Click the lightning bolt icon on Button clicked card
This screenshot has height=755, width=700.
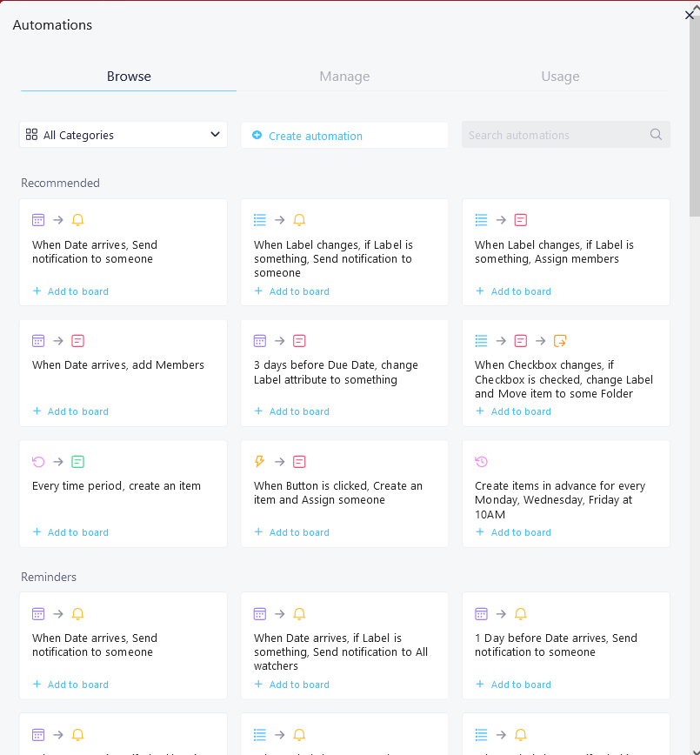click(259, 461)
